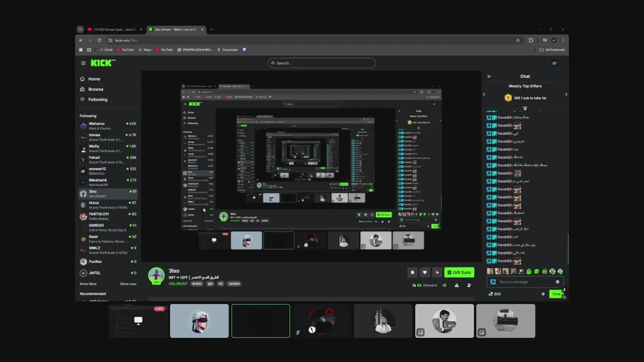Select the Arabic stream tag
Screen dimensions: 644x362
coord(197,284)
